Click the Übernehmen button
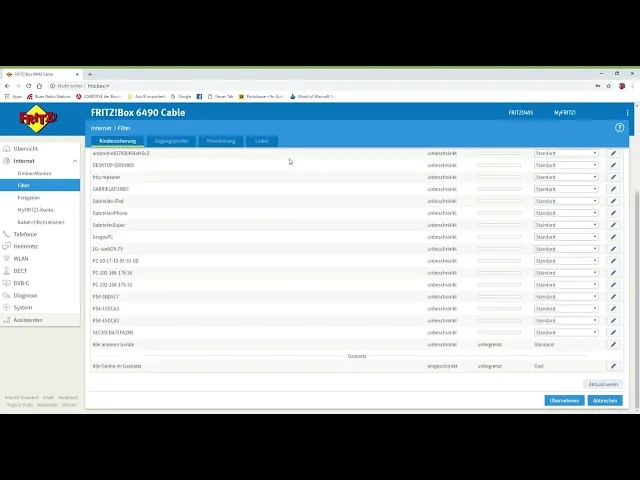The height and width of the screenshot is (480, 640). 564,401
